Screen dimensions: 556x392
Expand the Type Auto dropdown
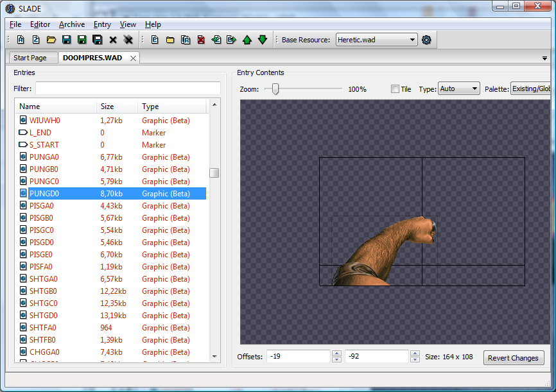pyautogui.click(x=458, y=89)
